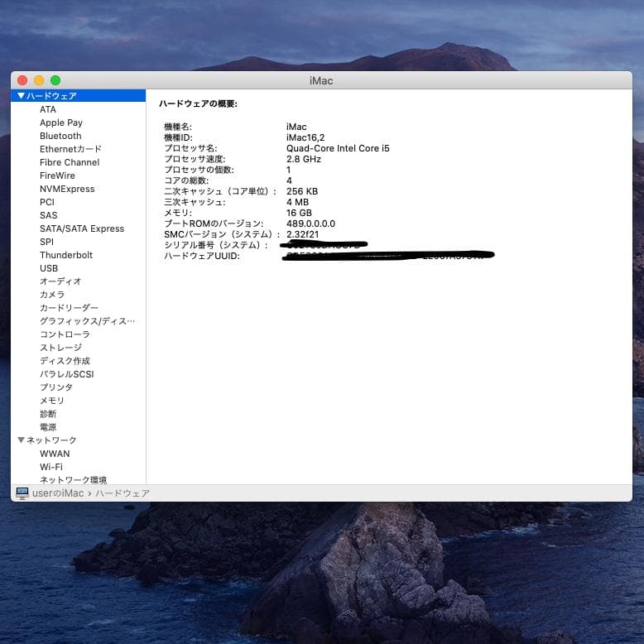Open the 診断 entry
The height and width of the screenshot is (644, 644).
48,414
